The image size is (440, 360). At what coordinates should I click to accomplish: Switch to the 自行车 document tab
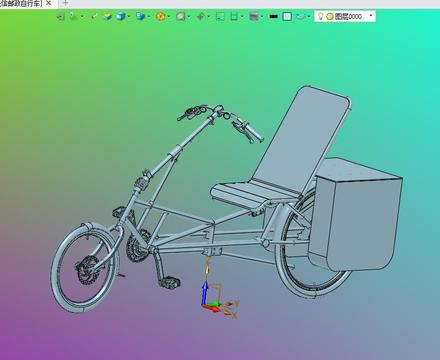(x=21, y=3)
